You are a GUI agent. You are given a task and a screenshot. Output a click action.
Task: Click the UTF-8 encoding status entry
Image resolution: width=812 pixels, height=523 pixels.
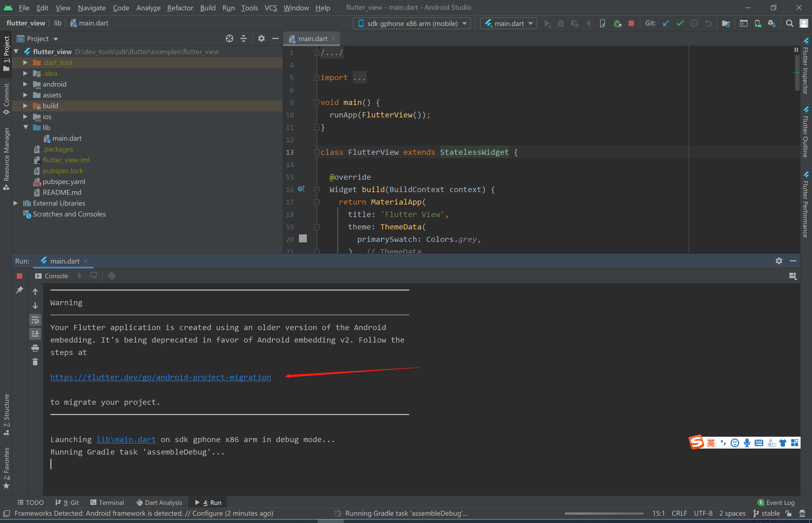click(x=703, y=513)
